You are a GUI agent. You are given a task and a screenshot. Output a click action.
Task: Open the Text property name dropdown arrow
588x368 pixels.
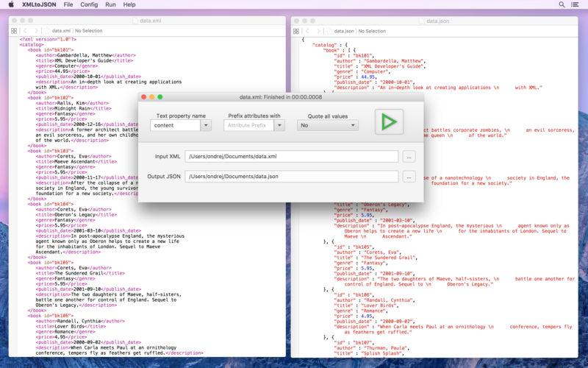206,125
